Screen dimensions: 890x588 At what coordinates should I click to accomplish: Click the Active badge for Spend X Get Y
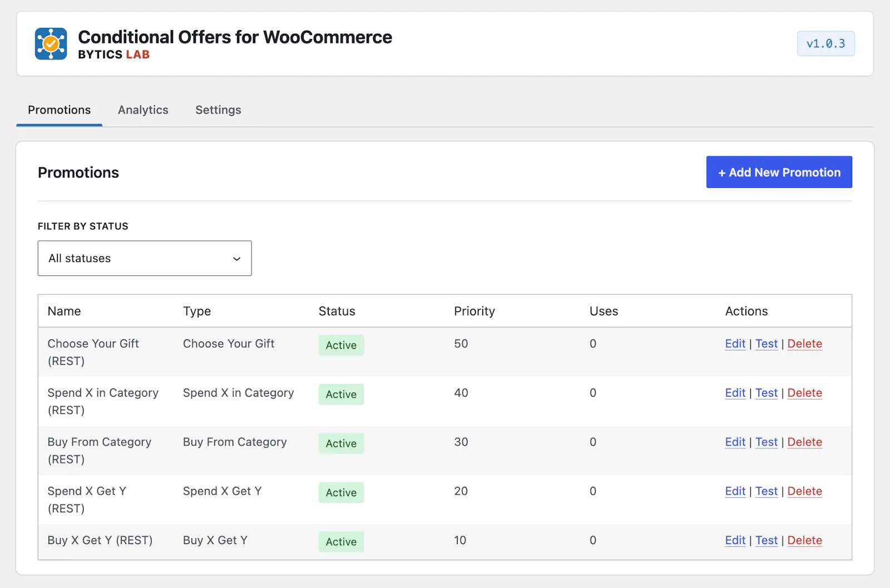[x=341, y=492]
